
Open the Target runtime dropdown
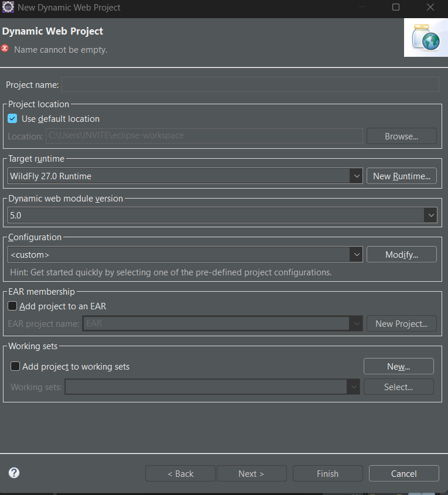click(x=357, y=176)
